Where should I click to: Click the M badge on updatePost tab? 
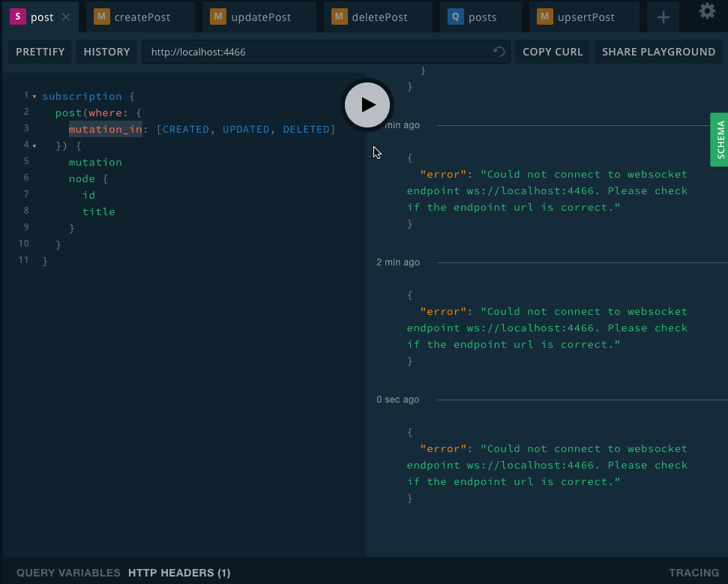coord(218,16)
